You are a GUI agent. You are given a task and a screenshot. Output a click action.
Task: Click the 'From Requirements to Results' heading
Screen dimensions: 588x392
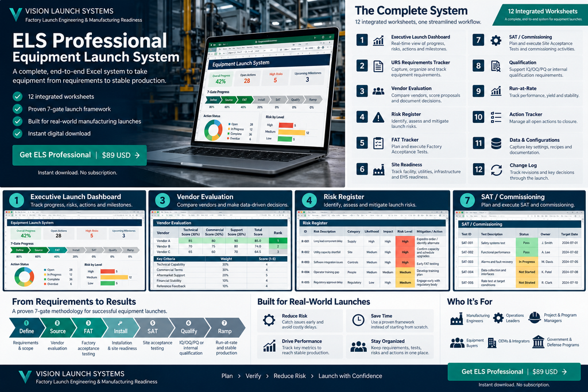click(x=74, y=302)
